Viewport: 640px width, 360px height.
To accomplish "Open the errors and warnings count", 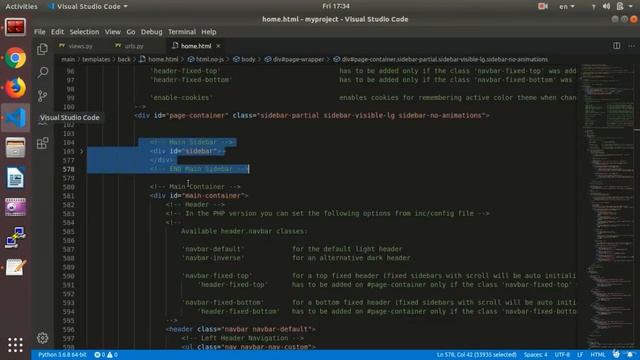I will [106, 355].
